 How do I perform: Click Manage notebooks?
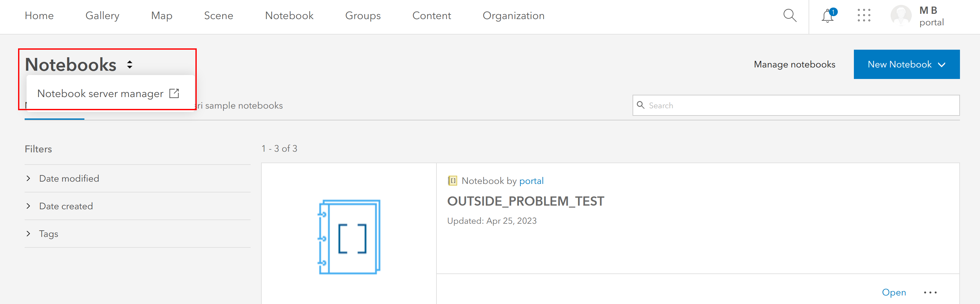(x=794, y=64)
